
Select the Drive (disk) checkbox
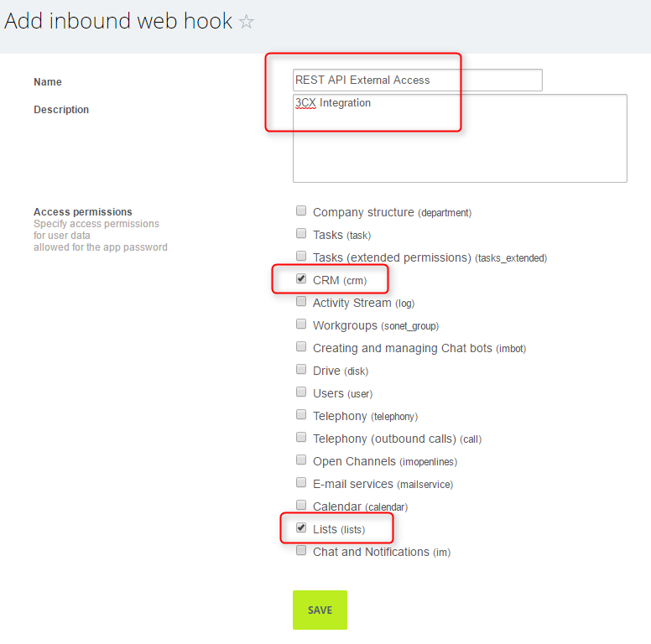tap(301, 369)
